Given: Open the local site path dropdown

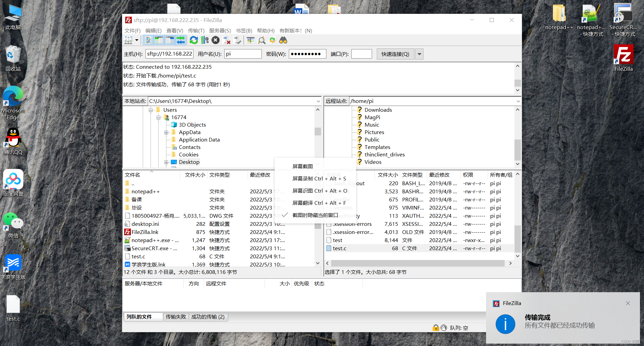Looking at the screenshot, I should [x=318, y=101].
